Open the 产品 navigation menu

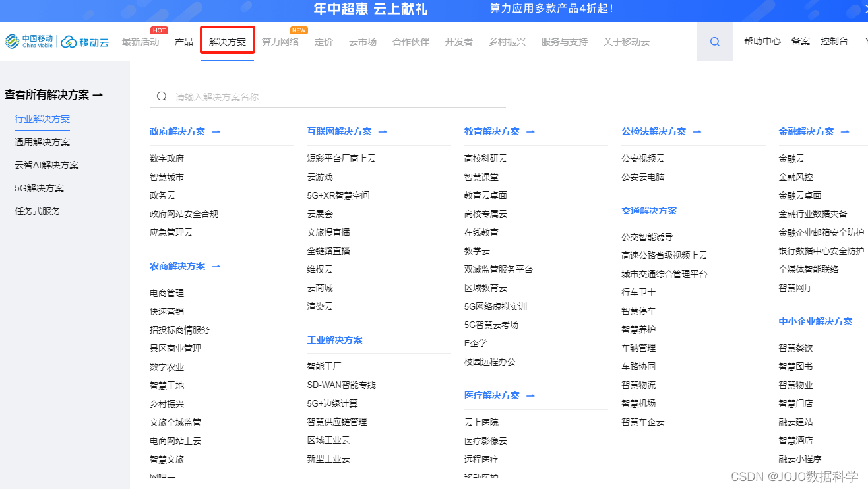(x=184, y=42)
